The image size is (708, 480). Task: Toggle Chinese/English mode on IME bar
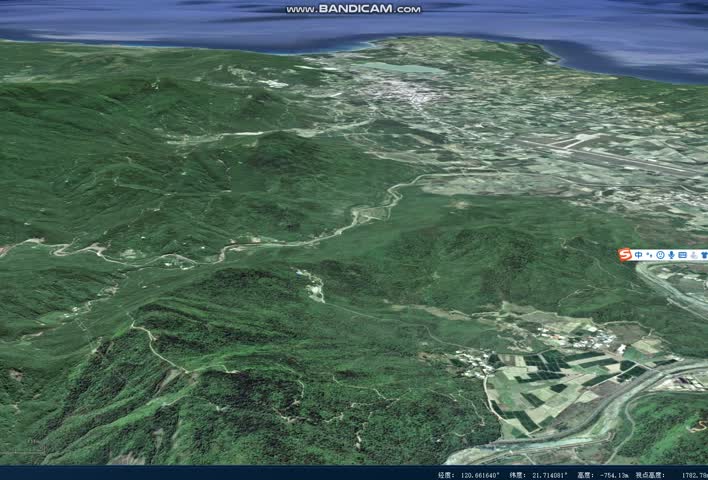tap(640, 256)
